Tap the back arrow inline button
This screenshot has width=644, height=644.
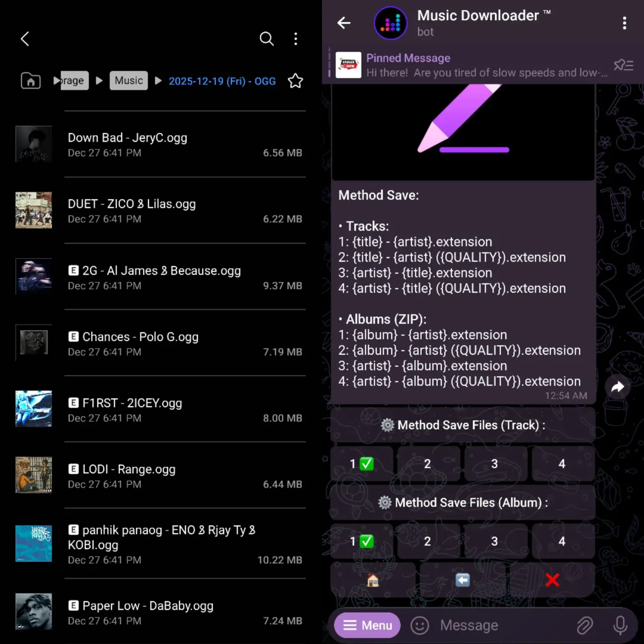click(463, 580)
